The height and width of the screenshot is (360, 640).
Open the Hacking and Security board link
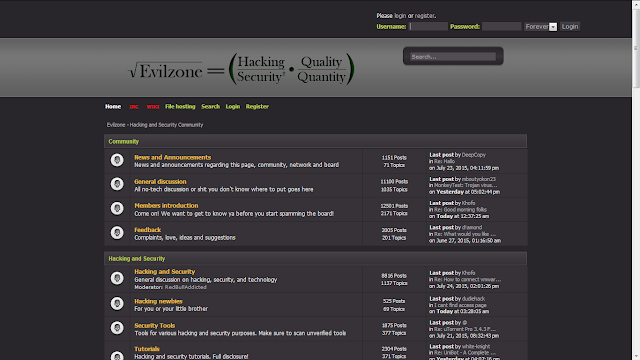pyautogui.click(x=164, y=271)
